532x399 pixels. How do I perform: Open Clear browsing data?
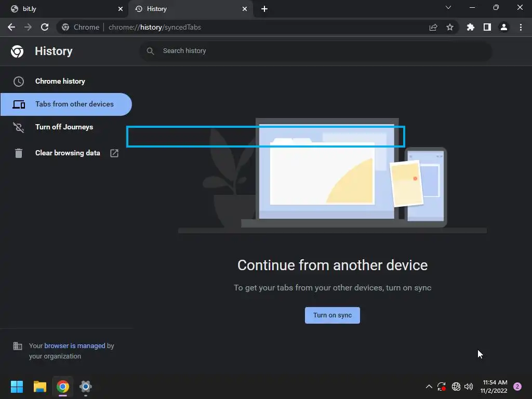(66, 153)
